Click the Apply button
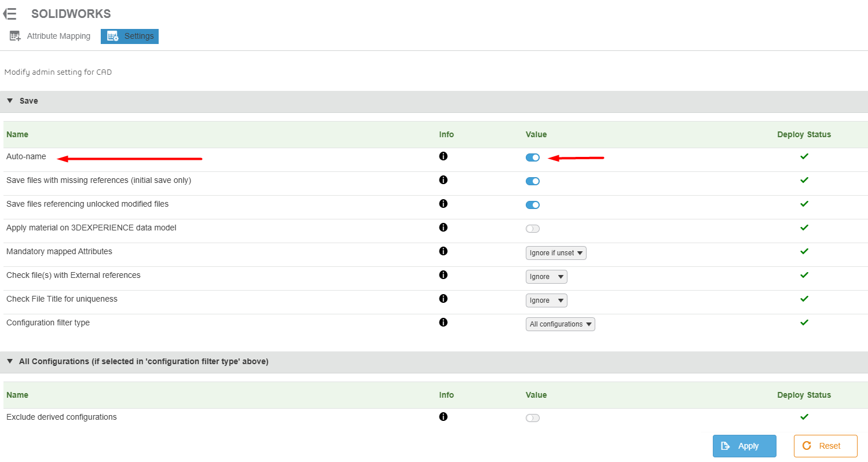This screenshot has height=462, width=868. 745,446
